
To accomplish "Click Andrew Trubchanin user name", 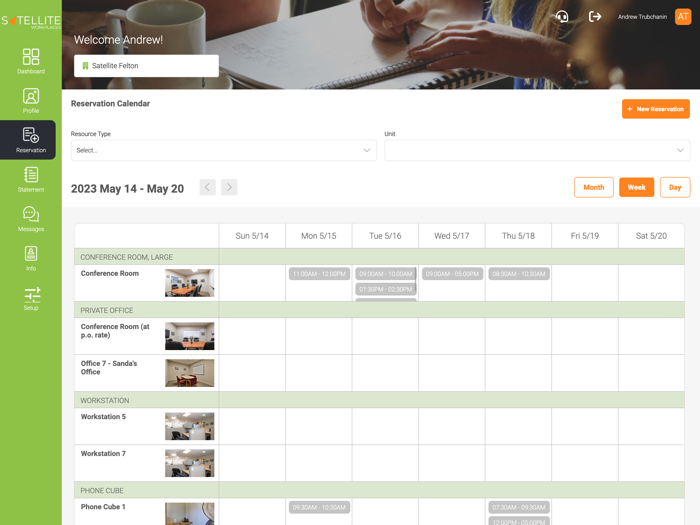I will click(642, 17).
